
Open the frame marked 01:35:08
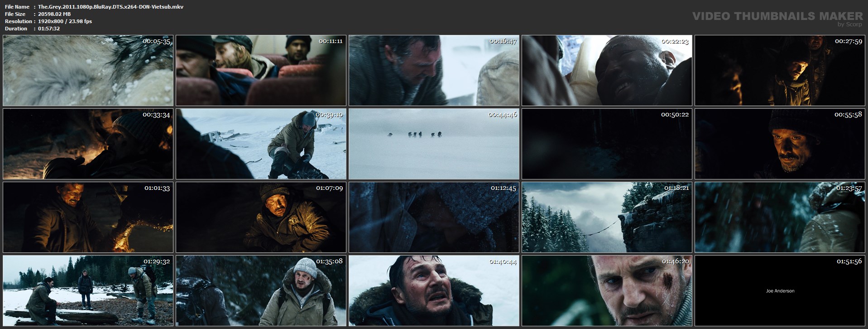(261, 290)
